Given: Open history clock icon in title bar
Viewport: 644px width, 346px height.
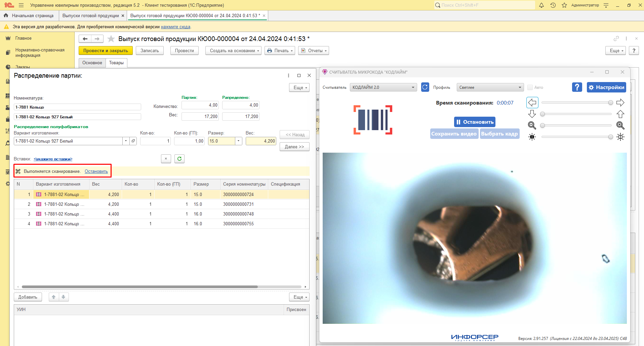Looking at the screenshot, I should pos(553,5).
